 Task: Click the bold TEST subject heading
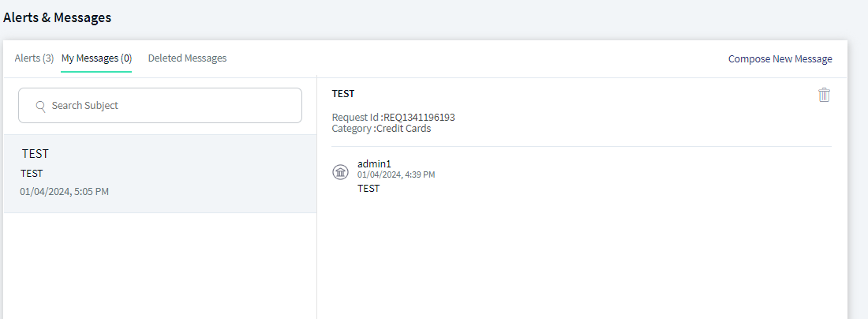click(x=342, y=94)
